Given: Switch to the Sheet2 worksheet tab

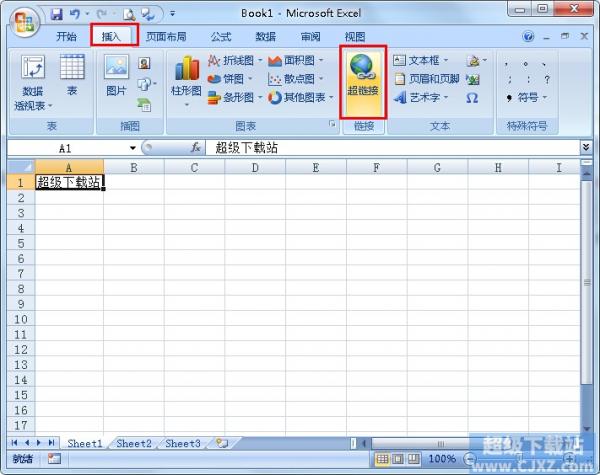Looking at the screenshot, I should (134, 443).
